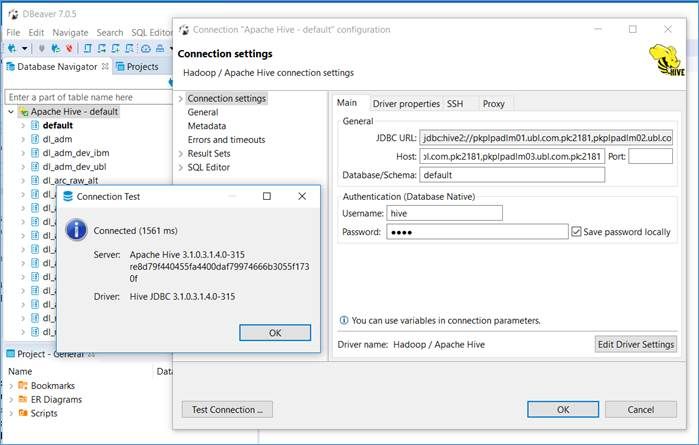The image size is (699, 445).
Task: Select the Bookmarks folder
Action: point(53,386)
